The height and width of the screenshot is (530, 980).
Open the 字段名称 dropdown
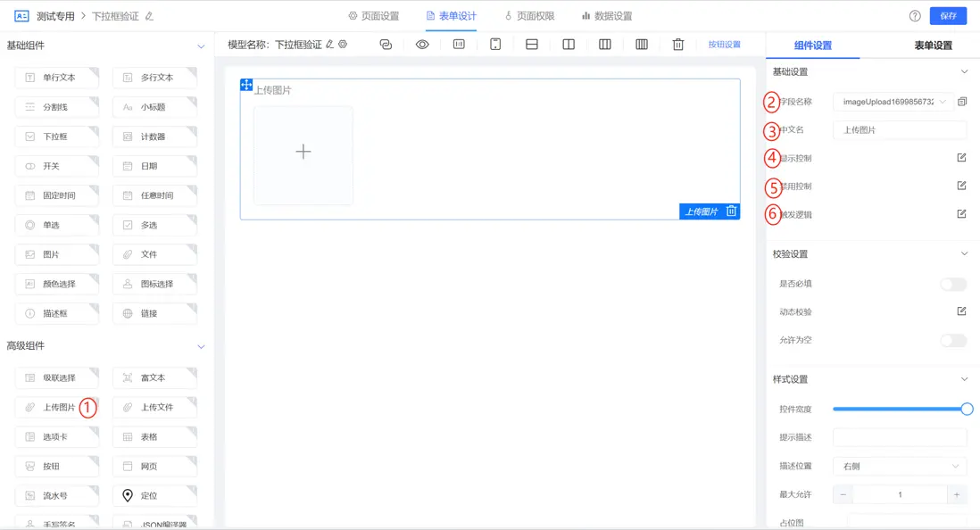[943, 102]
